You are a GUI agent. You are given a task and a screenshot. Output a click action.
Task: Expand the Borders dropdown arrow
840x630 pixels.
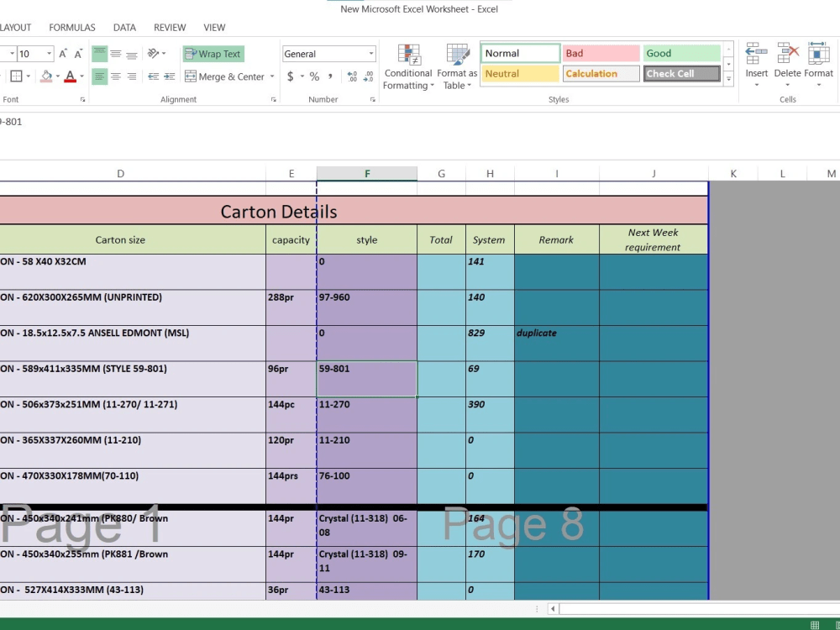(28, 76)
